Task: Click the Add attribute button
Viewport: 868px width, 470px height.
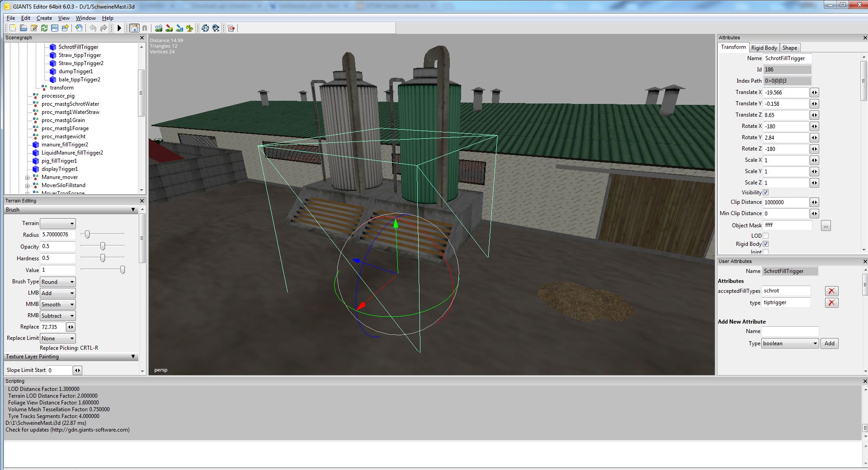Action: (x=830, y=343)
